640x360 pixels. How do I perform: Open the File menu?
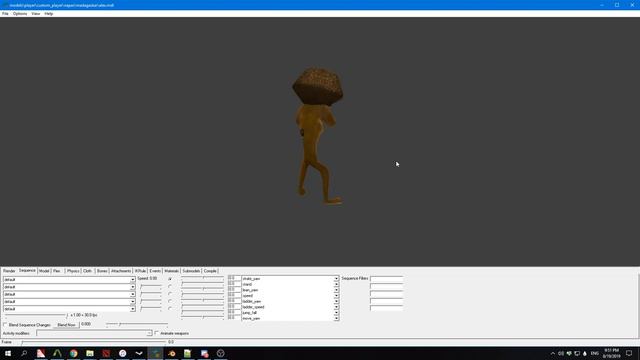(5, 13)
